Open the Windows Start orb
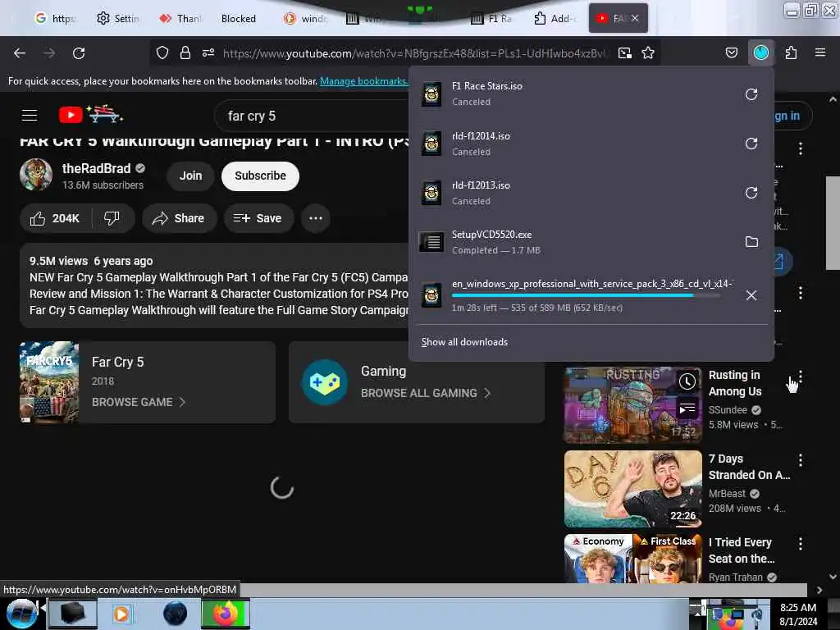 (x=21, y=614)
